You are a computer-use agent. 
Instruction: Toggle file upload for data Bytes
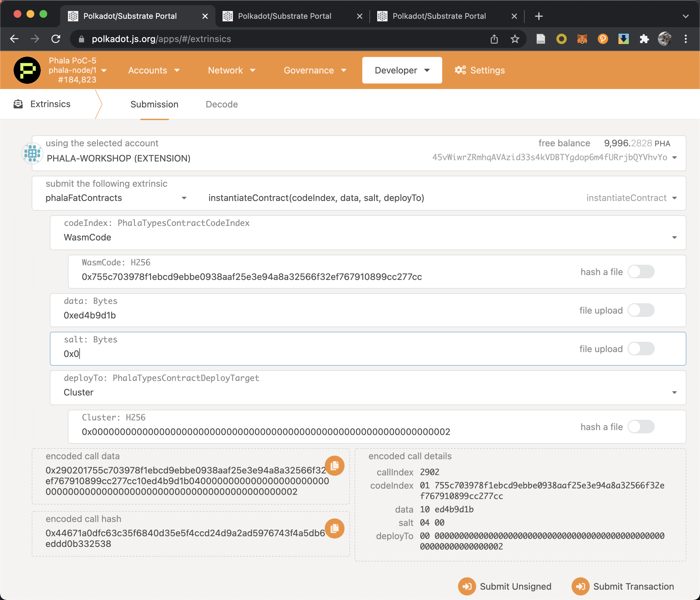click(x=641, y=310)
